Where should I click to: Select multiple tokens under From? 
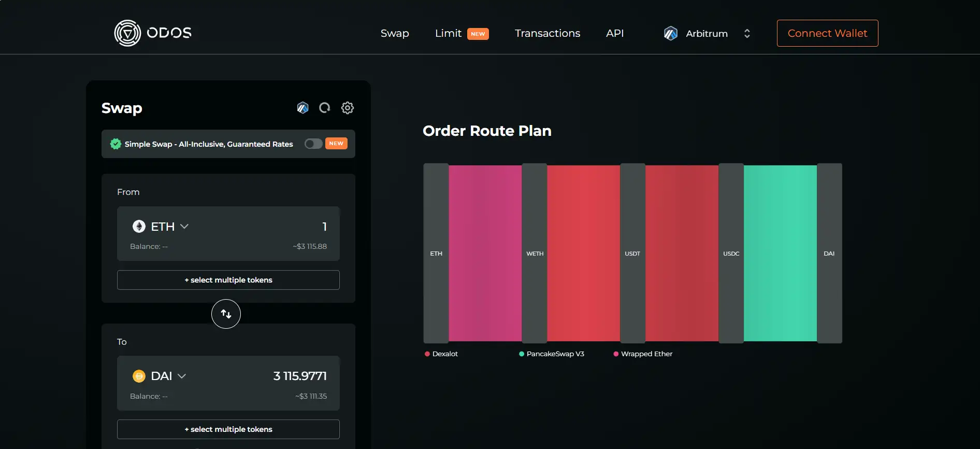click(x=228, y=280)
